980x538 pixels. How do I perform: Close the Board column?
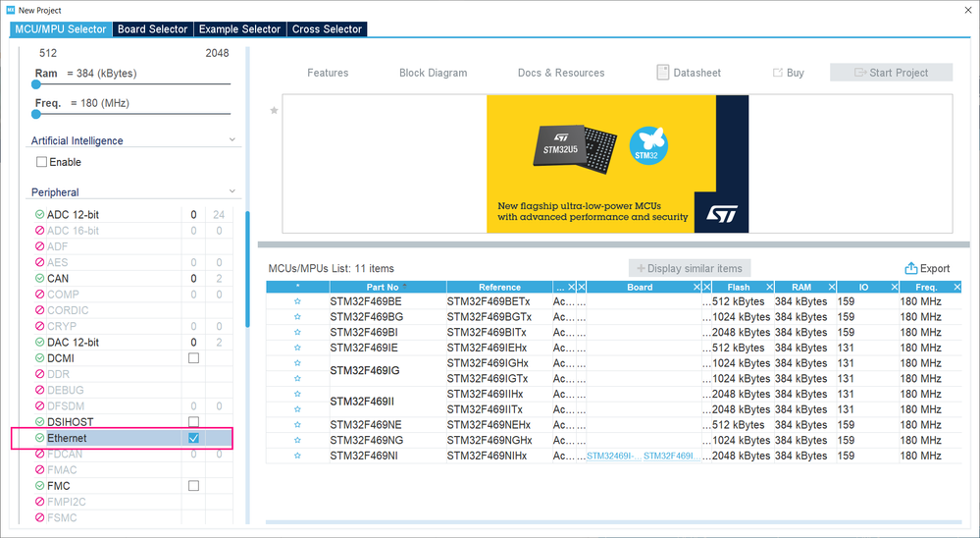click(696, 287)
